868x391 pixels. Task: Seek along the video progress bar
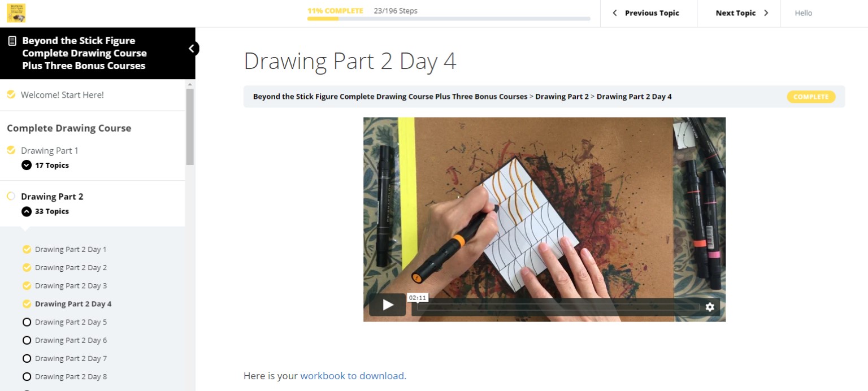[555, 307]
